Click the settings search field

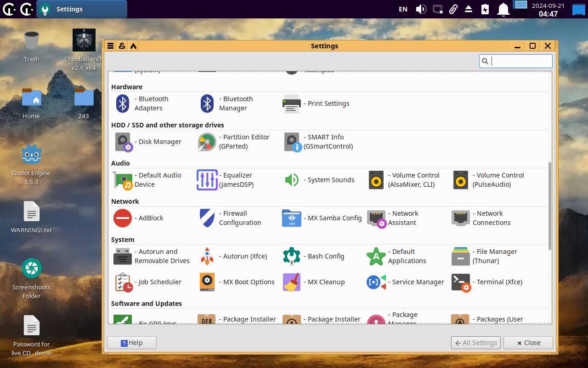[x=520, y=61]
